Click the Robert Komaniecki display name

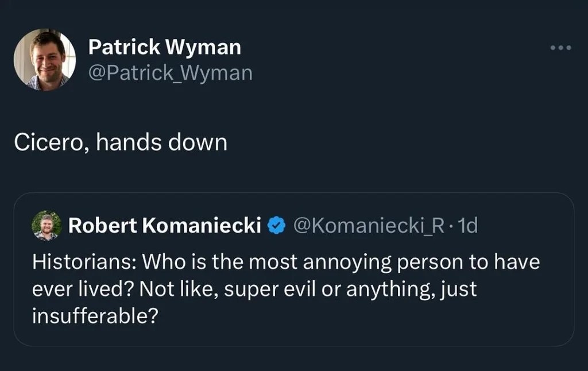tap(165, 226)
